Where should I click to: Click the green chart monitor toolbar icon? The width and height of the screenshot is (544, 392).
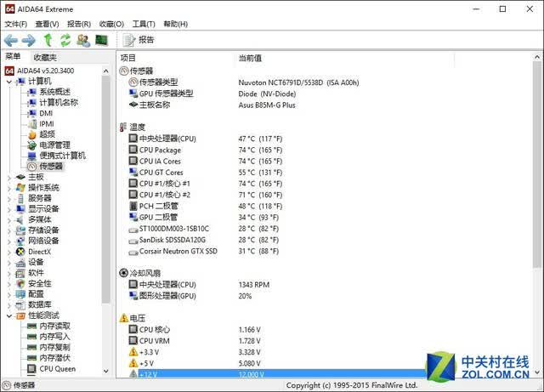pyautogui.click(x=102, y=40)
